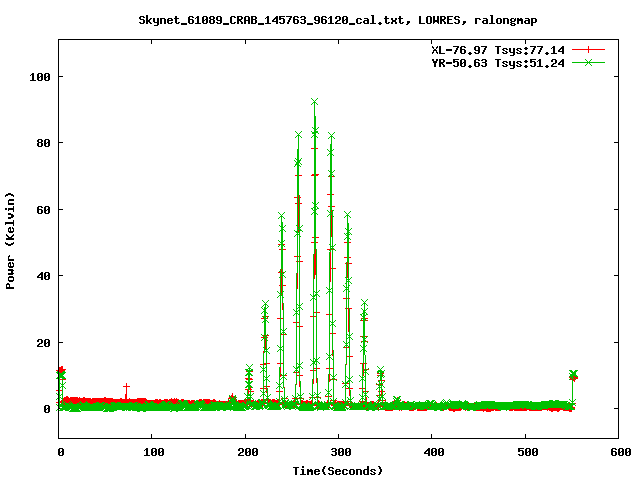The image size is (640, 480).
Task: Click the 20 tick label on y-axis
Action: (43, 342)
